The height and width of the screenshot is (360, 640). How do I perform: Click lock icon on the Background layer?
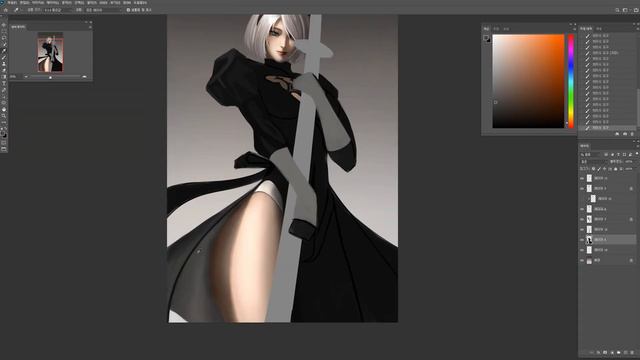click(631, 260)
